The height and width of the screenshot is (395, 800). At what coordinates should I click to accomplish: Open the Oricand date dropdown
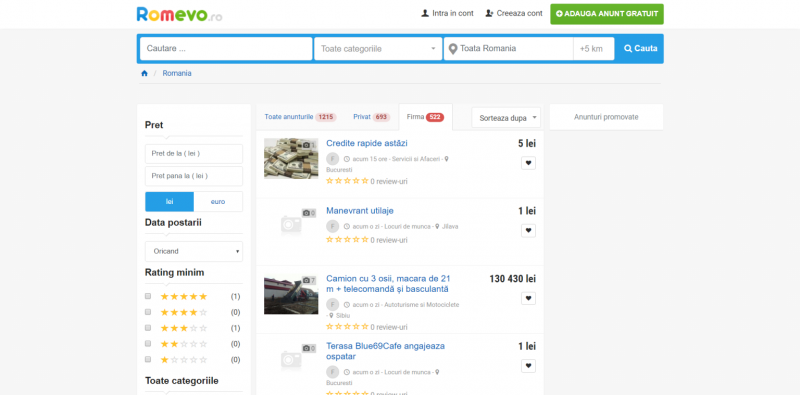click(194, 251)
